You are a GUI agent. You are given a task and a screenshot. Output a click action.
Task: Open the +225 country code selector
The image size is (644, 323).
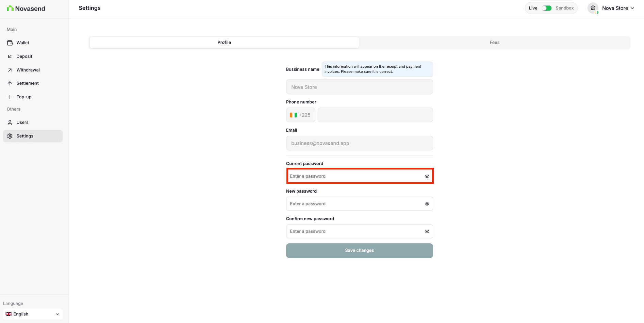(x=300, y=115)
